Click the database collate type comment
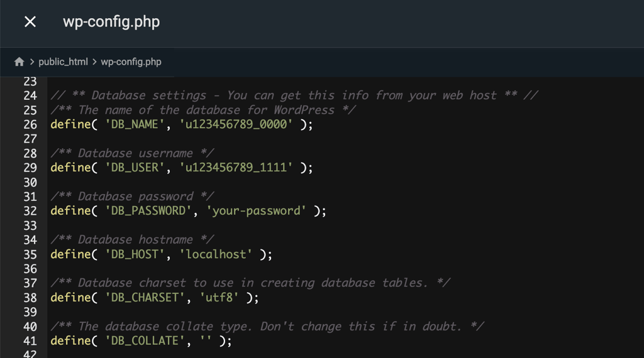The width and height of the screenshot is (644, 358). click(267, 327)
